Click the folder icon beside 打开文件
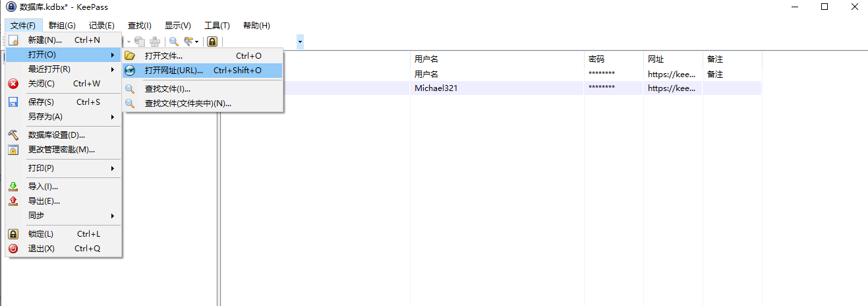The image size is (868, 306). click(130, 56)
